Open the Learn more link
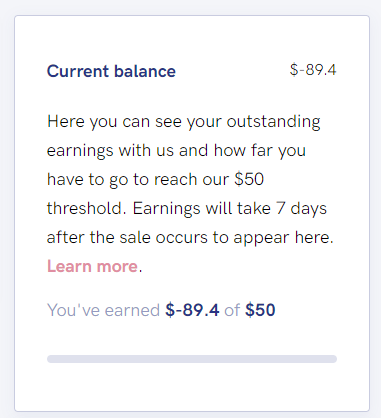 [92, 266]
